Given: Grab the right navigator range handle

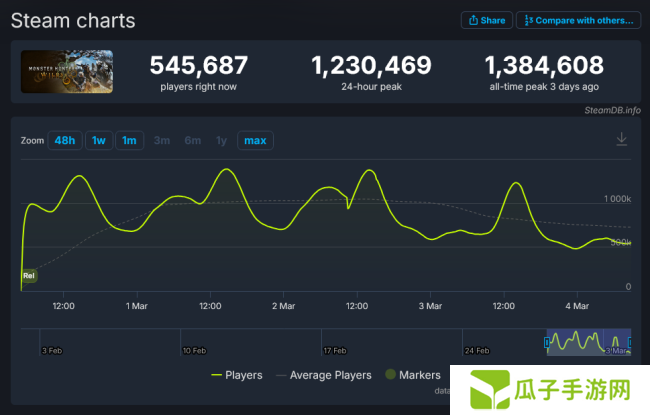Looking at the screenshot, I should pos(630,342).
